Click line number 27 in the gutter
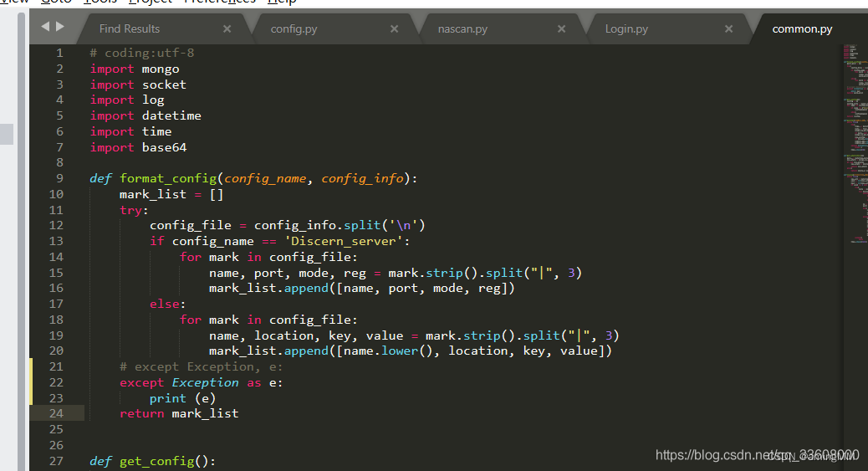The width and height of the screenshot is (868, 471). point(57,461)
